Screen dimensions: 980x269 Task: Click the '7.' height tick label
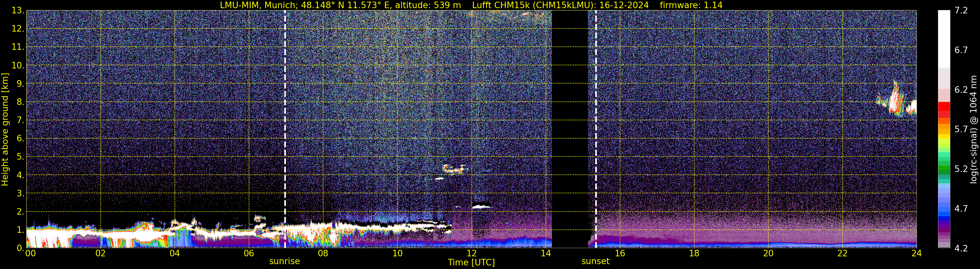pos(20,120)
